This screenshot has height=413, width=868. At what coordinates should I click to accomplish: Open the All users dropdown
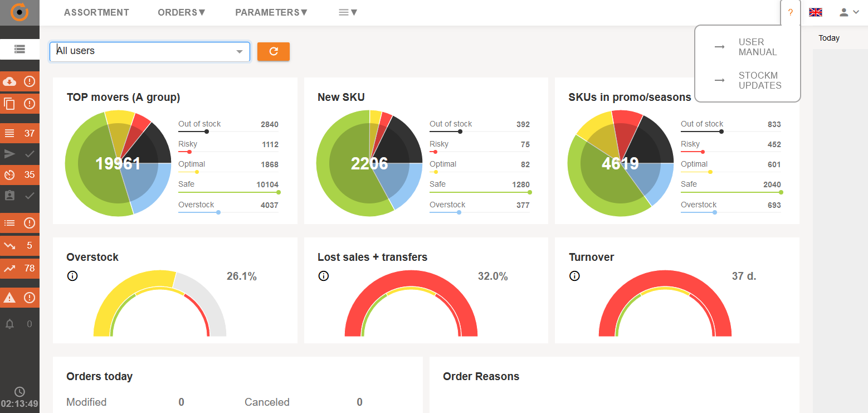click(150, 51)
